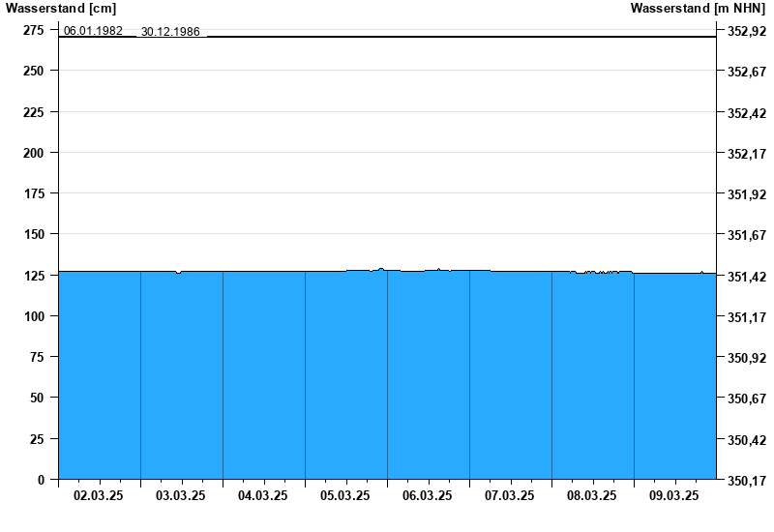Select the 30.12.1986 reference label

click(x=170, y=31)
